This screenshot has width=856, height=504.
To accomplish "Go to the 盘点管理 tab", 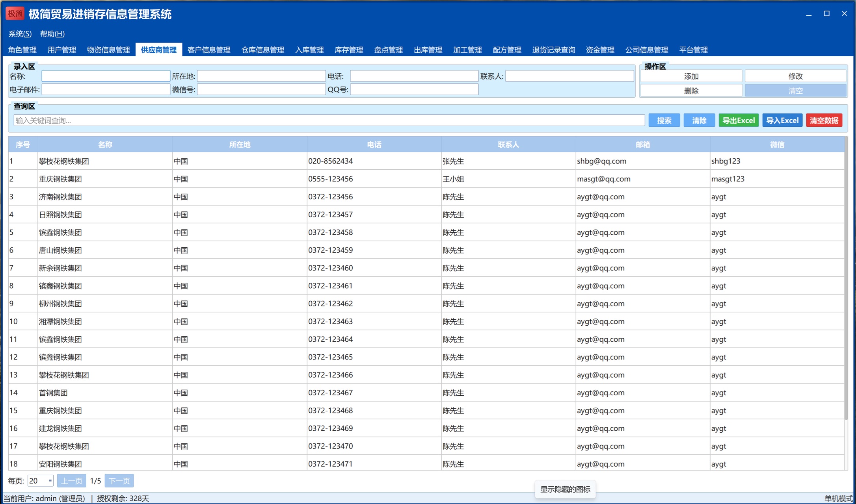I will tap(388, 50).
